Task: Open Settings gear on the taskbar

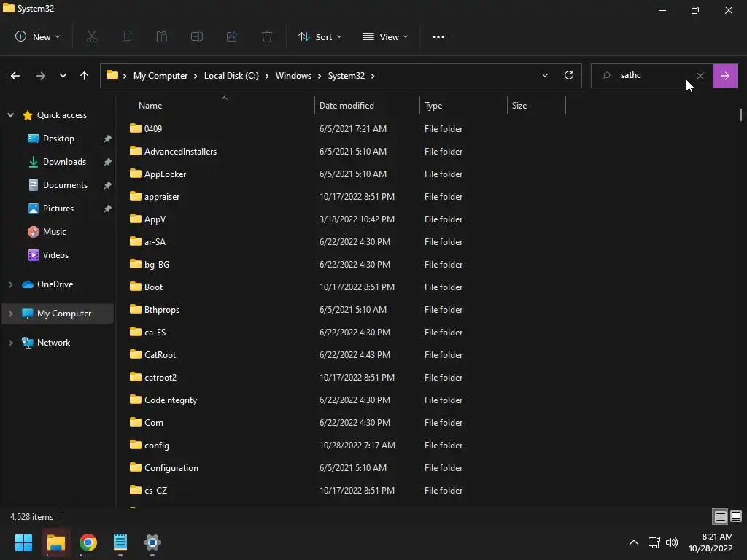Action: tap(152, 542)
